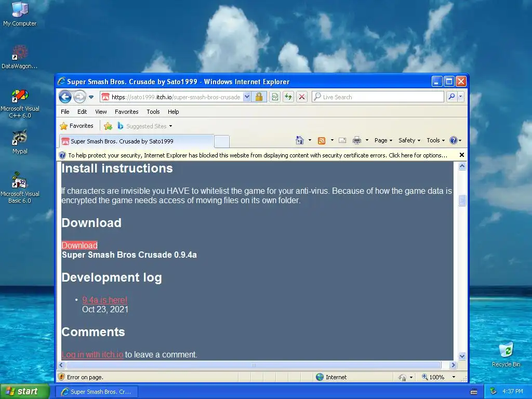This screenshot has width=532, height=399.
Task: Click the network tray icon near clock
Action: point(493,391)
